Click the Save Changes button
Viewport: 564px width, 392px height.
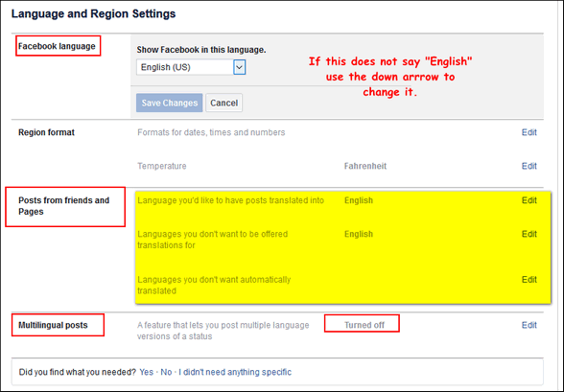tap(169, 103)
